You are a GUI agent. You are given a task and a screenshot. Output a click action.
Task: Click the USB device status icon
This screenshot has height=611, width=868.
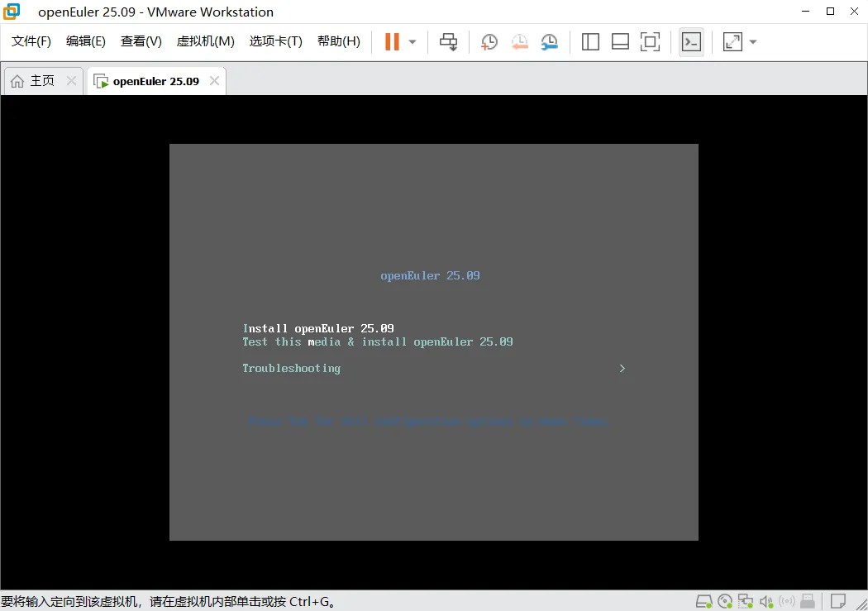[808, 601]
